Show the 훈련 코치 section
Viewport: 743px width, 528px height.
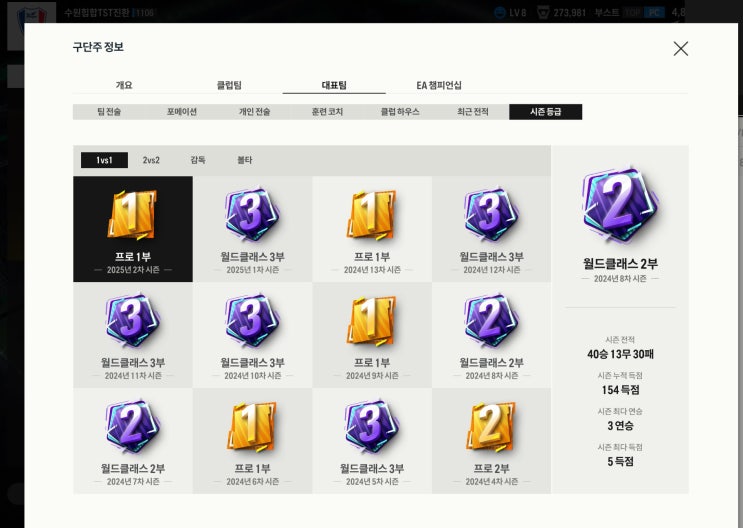327,112
